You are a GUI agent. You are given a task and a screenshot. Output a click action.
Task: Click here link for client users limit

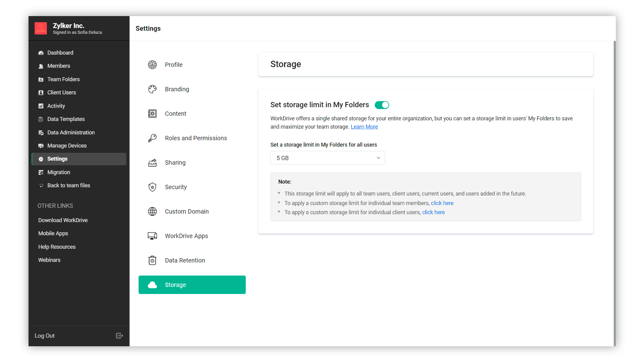[x=433, y=212]
